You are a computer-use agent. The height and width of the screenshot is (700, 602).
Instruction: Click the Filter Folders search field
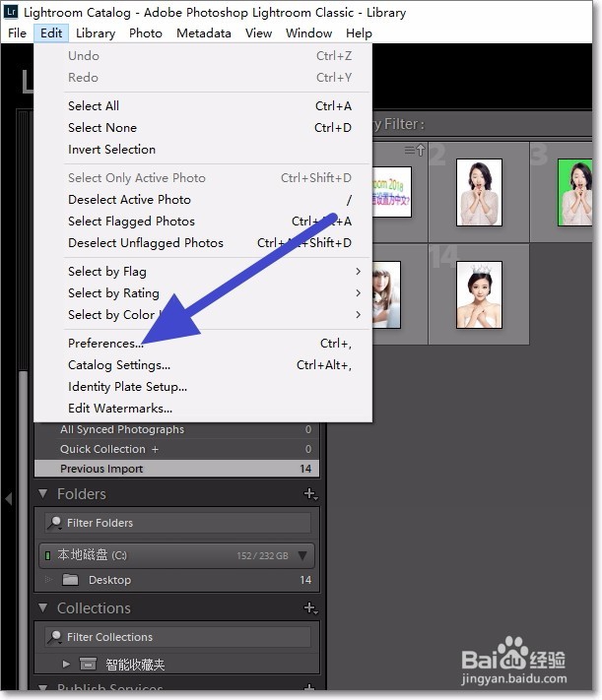pyautogui.click(x=178, y=523)
